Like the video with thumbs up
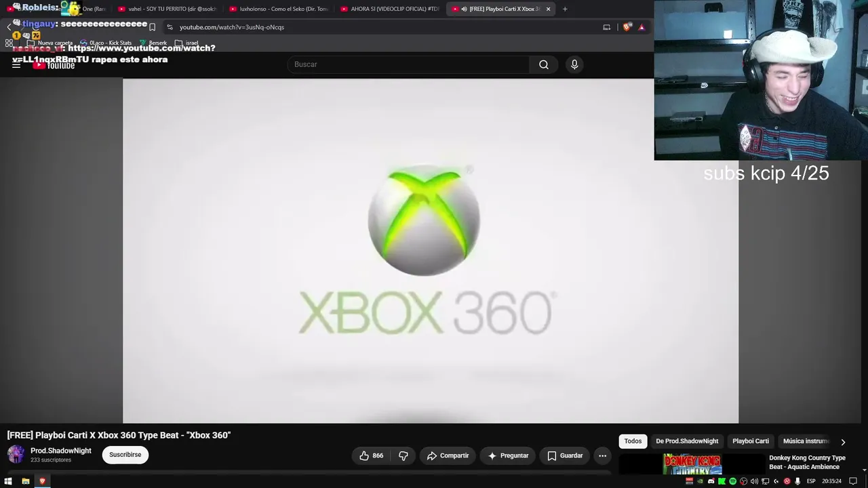 click(372, 455)
